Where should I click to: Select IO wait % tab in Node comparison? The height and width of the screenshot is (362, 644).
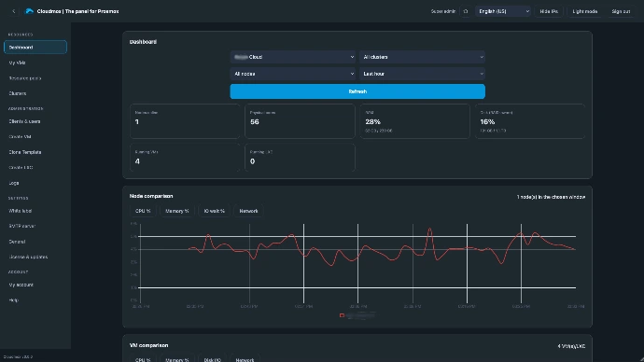[215, 211]
